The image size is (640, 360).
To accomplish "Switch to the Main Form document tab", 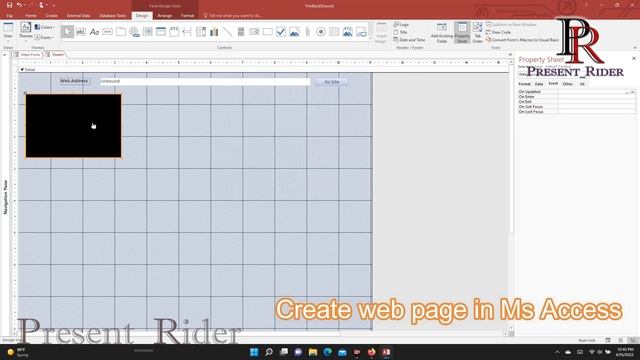I will [27, 54].
